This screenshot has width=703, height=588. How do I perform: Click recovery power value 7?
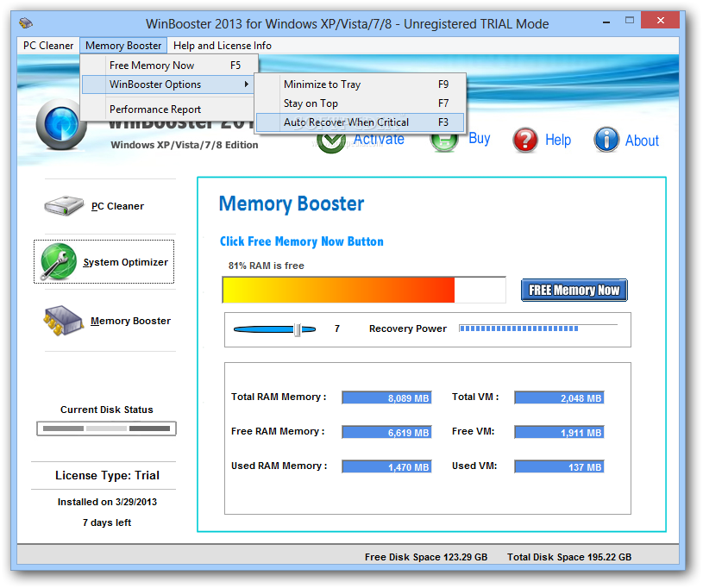tap(336, 329)
